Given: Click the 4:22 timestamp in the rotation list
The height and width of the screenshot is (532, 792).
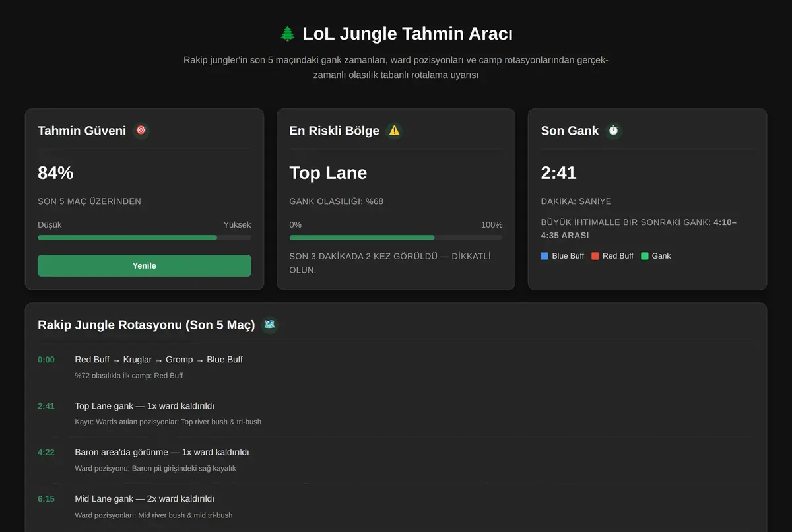Looking at the screenshot, I should (46, 453).
